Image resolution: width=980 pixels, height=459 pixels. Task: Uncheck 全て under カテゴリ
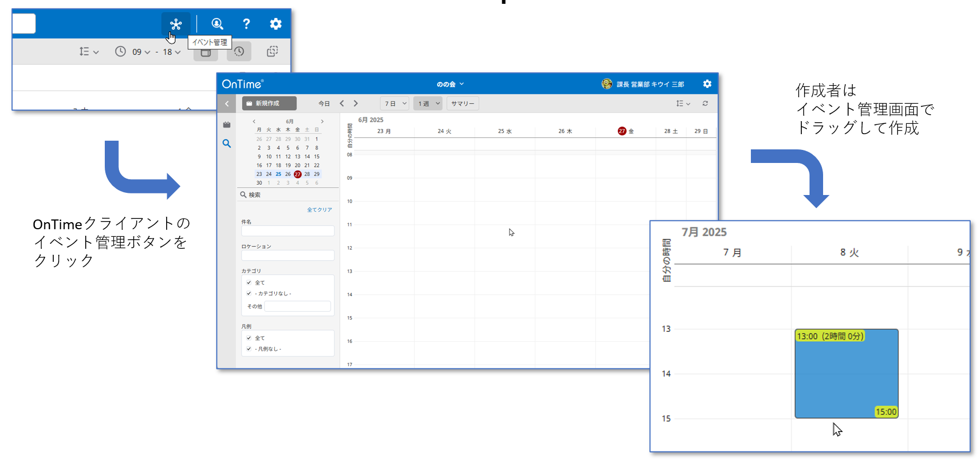pyautogui.click(x=249, y=282)
